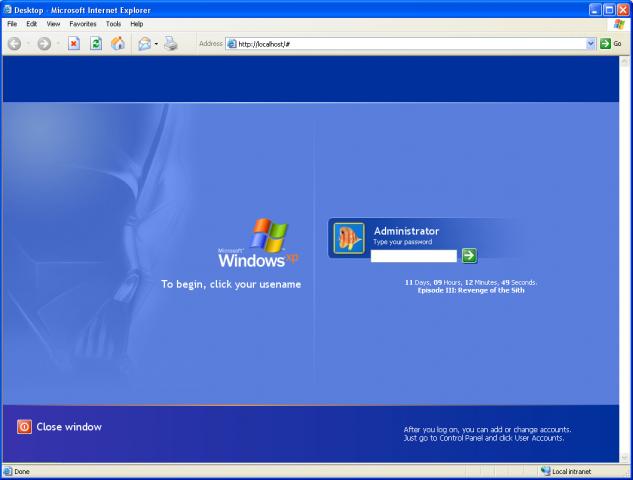The image size is (633, 480).
Task: Open the Edit menu
Action: (31, 24)
